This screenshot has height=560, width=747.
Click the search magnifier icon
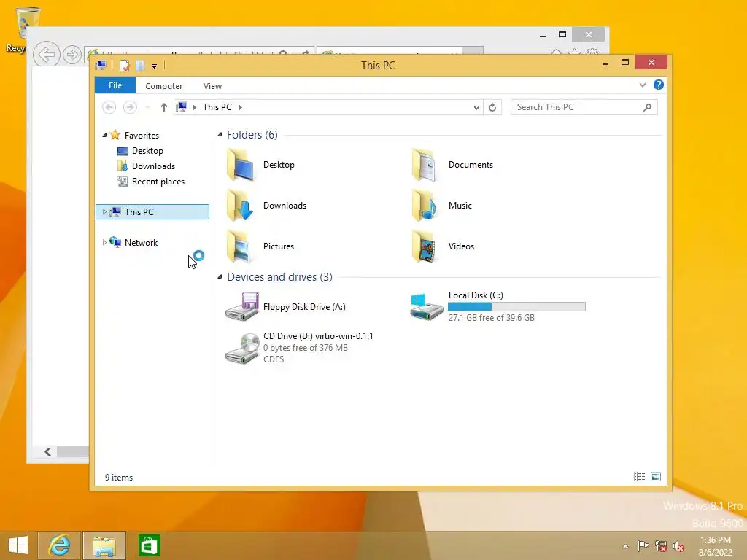[647, 108]
